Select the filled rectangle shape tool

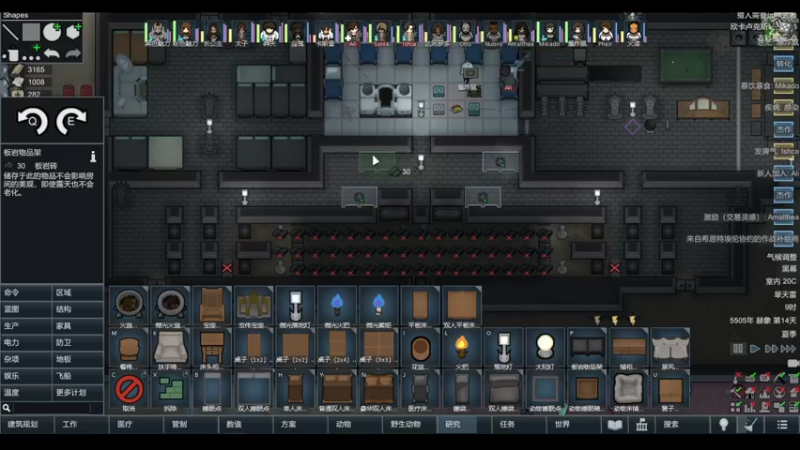coord(31,32)
